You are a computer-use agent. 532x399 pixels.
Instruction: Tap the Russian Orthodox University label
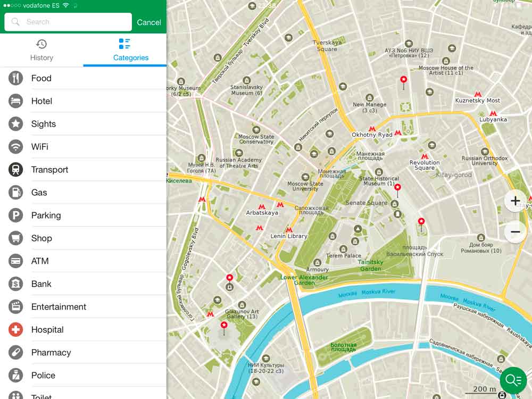click(485, 161)
